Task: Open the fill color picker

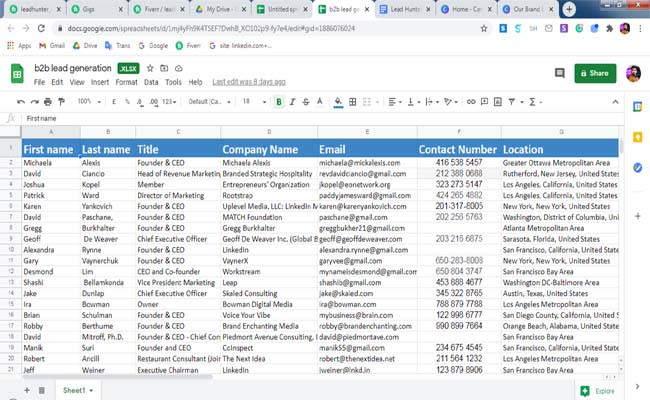Action: 338,102
